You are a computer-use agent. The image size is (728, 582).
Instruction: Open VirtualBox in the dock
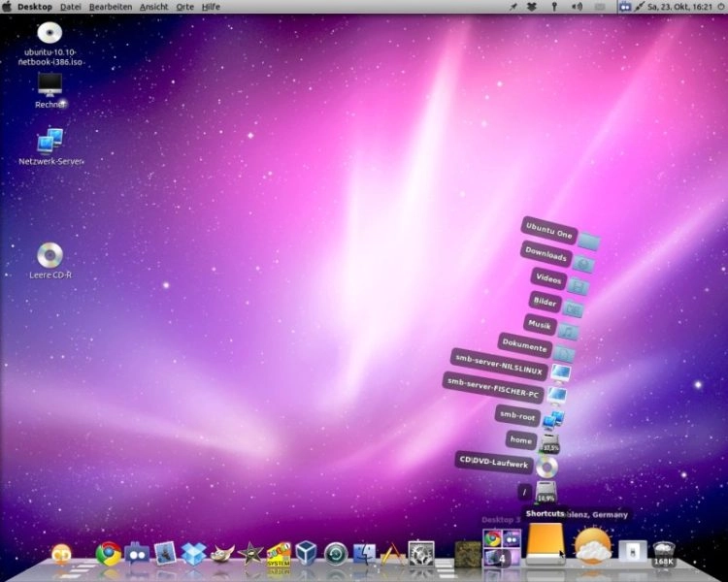pos(307,553)
